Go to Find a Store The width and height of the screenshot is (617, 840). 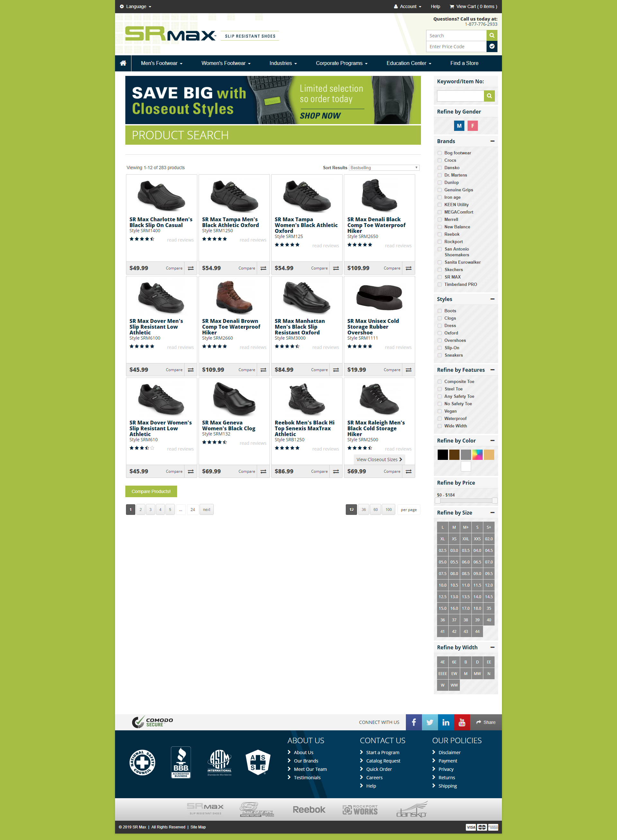point(464,63)
